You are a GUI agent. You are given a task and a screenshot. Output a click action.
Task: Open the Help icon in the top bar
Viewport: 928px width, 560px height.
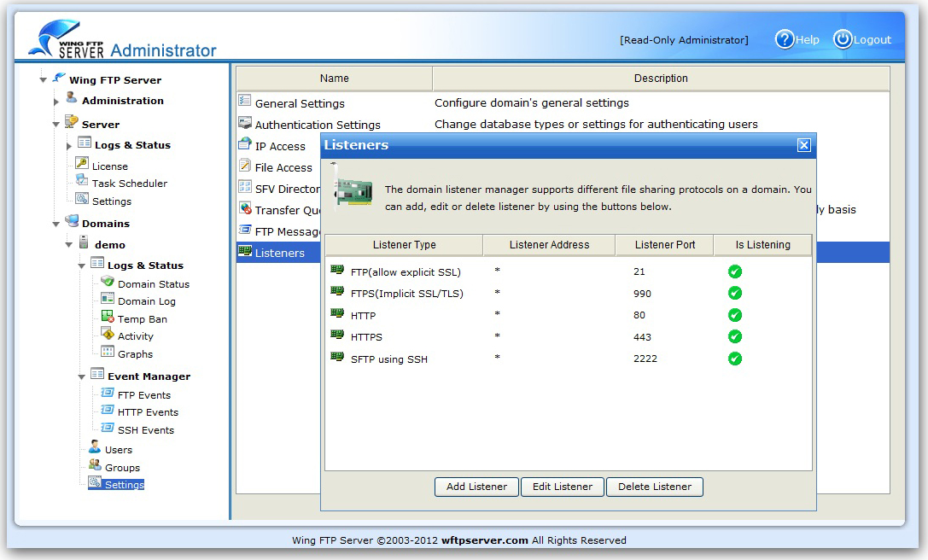pyautogui.click(x=784, y=39)
